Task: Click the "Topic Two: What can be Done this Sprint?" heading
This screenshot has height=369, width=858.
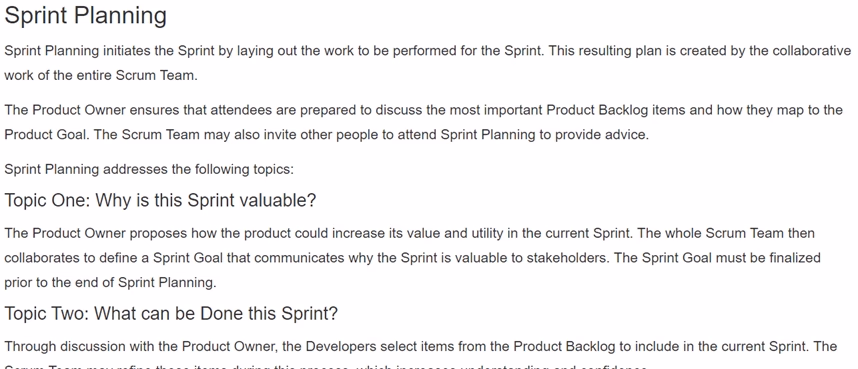Action: tap(171, 314)
